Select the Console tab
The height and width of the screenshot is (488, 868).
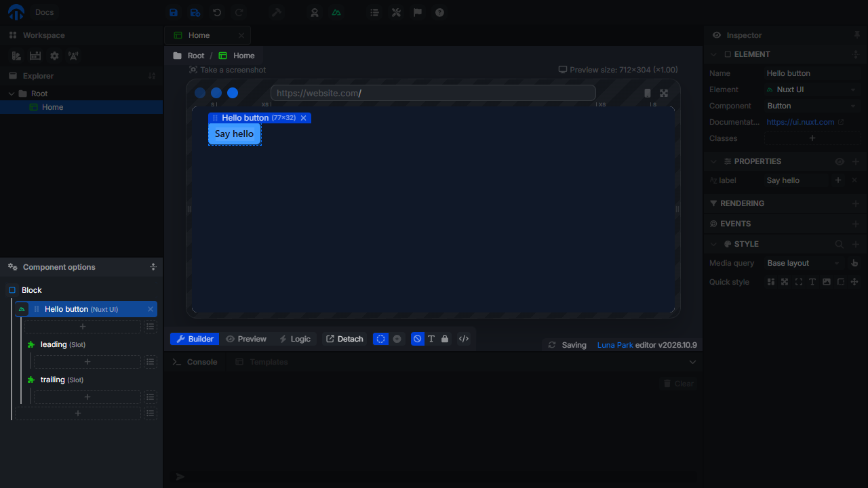click(195, 362)
